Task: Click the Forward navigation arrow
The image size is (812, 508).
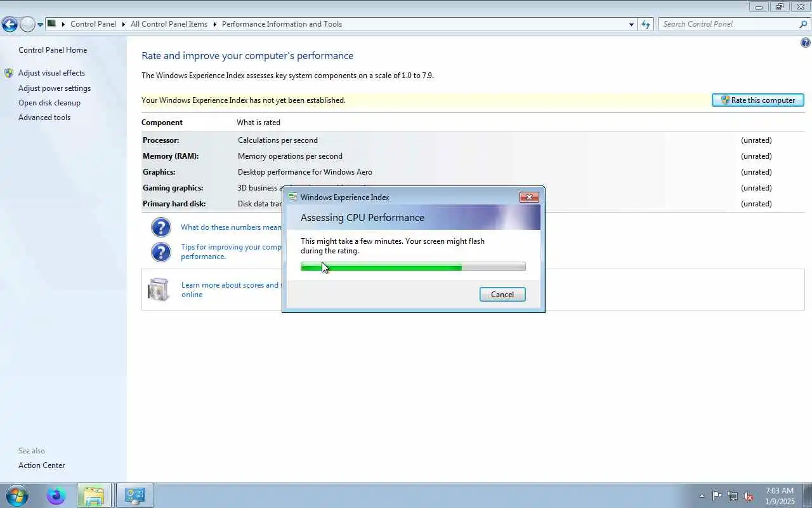Action: tap(27, 25)
